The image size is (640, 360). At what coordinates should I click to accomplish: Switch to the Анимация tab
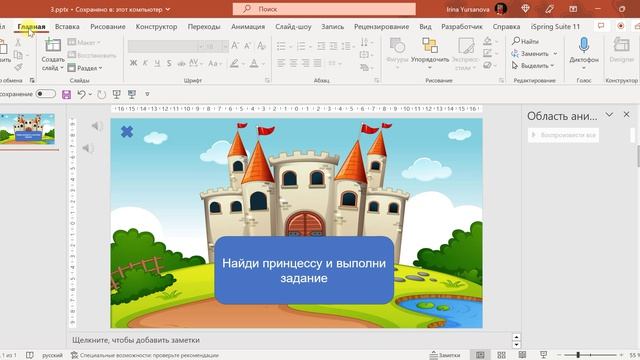click(248, 27)
